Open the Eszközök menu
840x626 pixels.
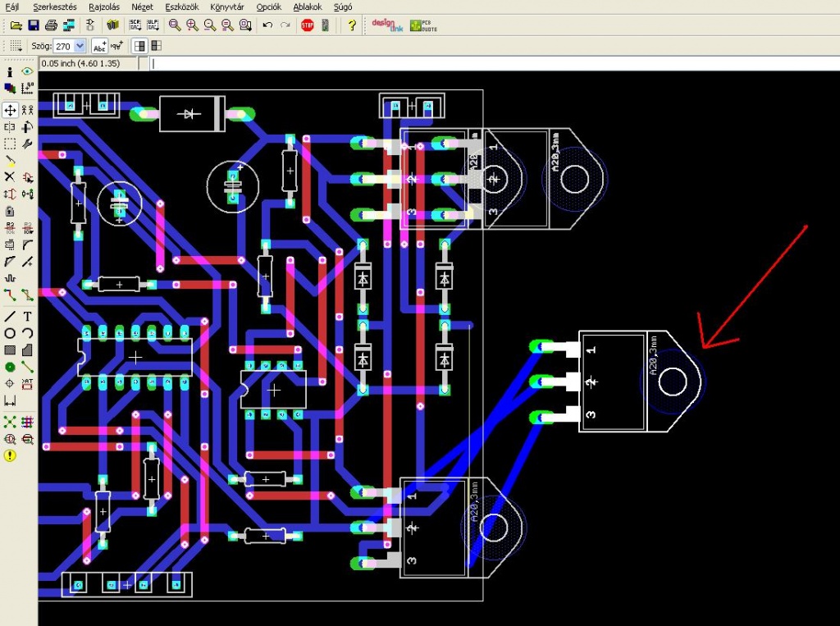(181, 7)
